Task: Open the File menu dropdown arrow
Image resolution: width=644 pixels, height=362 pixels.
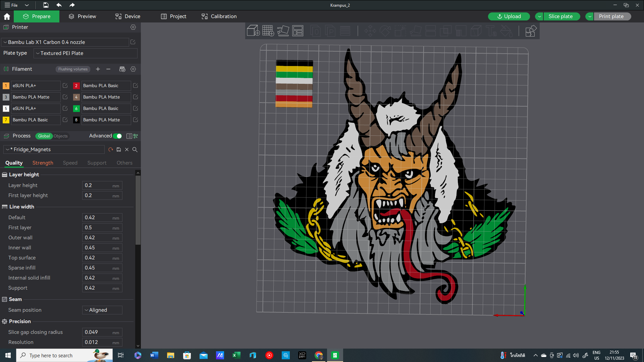Action: [27, 5]
